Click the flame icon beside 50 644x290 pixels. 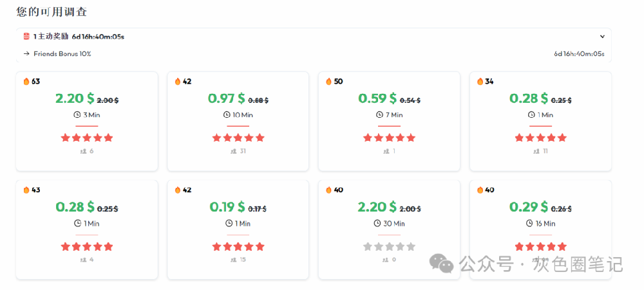tap(328, 82)
